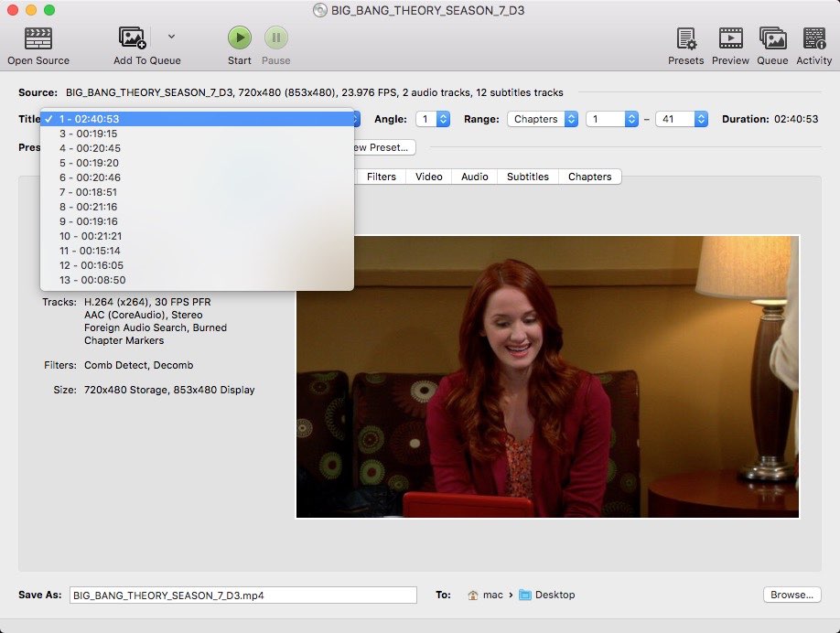Open the start chapter dropdown showing 1
840x633 pixels.
(612, 119)
